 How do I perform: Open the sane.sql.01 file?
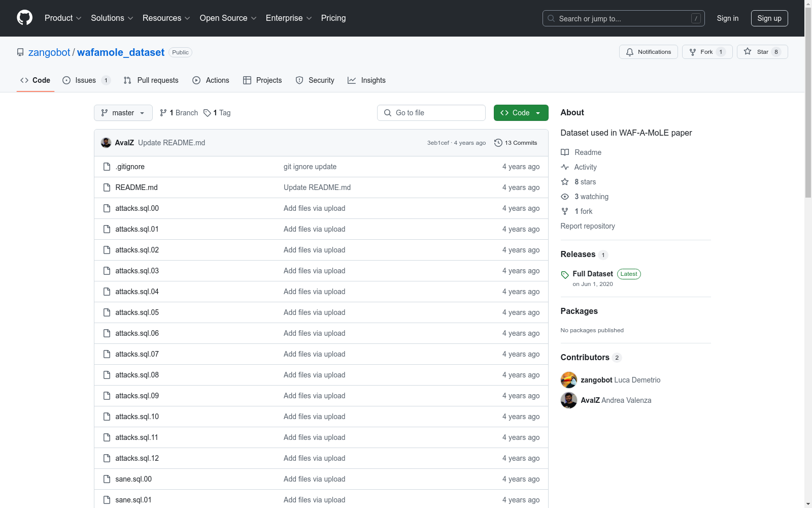pos(133,500)
